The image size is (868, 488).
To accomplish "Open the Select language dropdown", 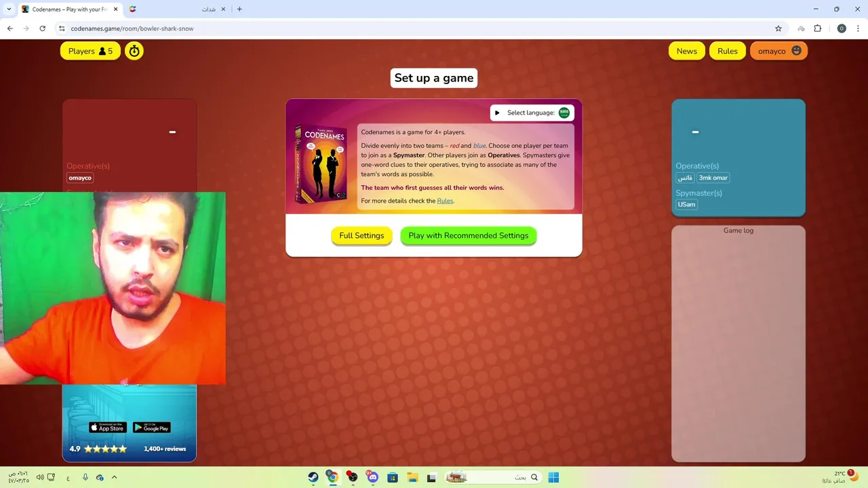I will coord(532,113).
